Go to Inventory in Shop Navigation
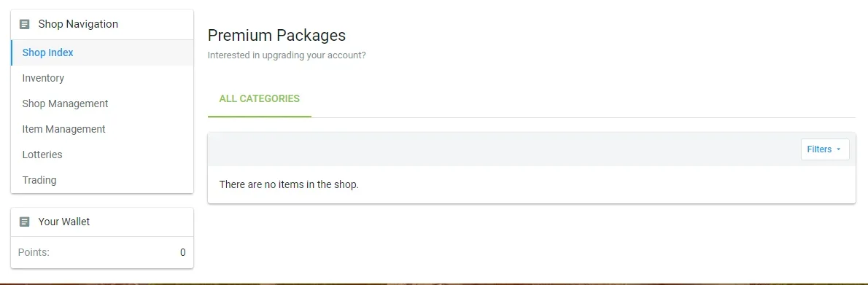 pyautogui.click(x=102, y=79)
